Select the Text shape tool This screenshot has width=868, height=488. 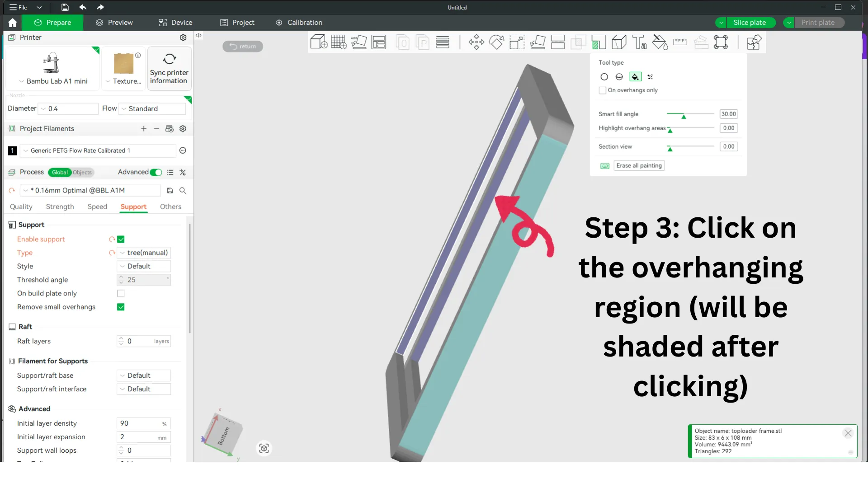pyautogui.click(x=639, y=42)
